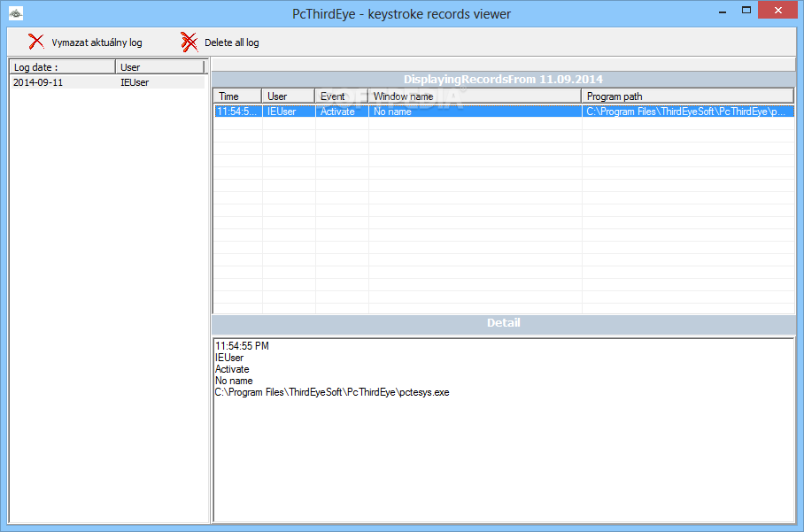Screen dimensions: 804x532
Task: Click the red X icon for Vymazat aktuálny log
Action: click(36, 42)
